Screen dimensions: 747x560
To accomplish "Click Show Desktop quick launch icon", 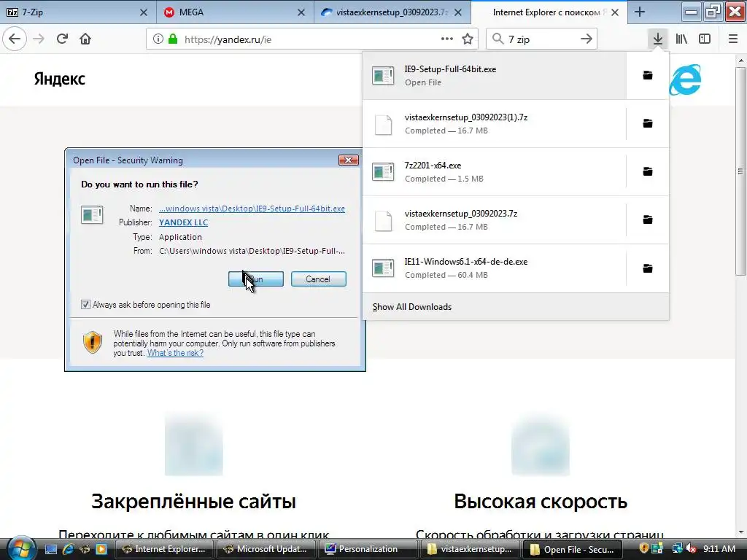I will 51,549.
